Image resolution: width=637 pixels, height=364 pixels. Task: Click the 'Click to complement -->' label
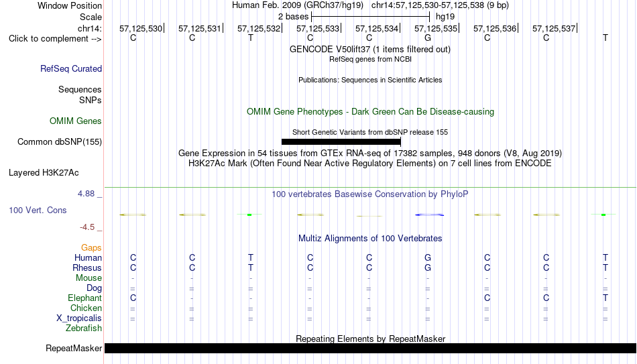pyautogui.click(x=55, y=39)
